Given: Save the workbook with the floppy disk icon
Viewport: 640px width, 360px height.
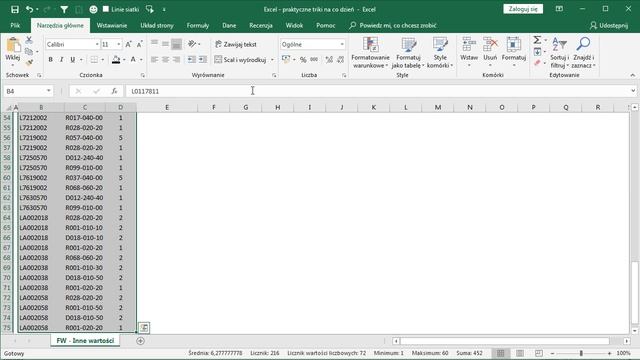Looking at the screenshot, I should [15, 9].
